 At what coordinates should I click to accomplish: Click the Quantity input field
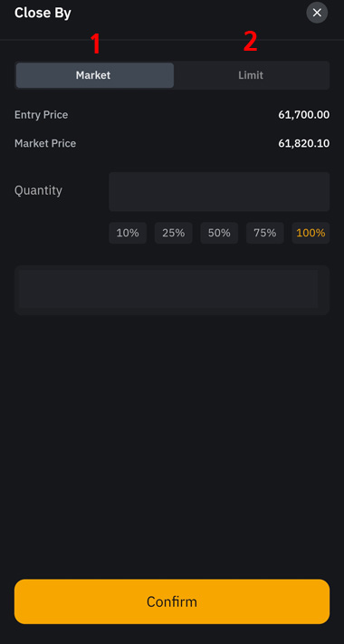tap(219, 191)
